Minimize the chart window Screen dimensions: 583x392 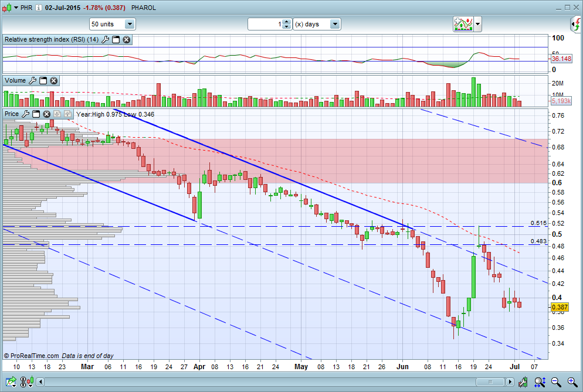coord(559,8)
